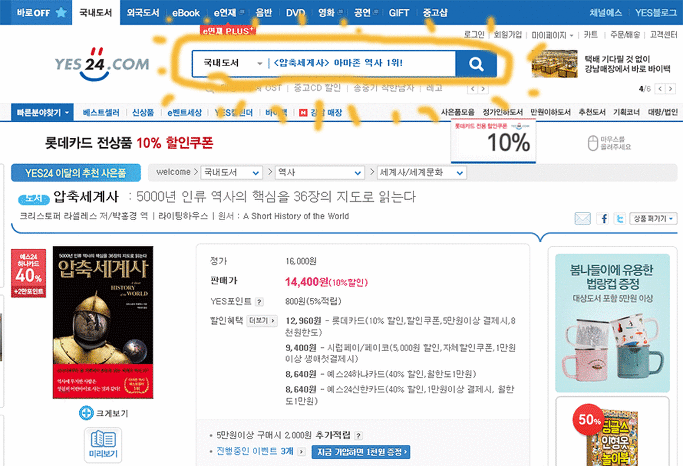Open the GIFT tab
The height and width of the screenshot is (466, 683).
399,13
